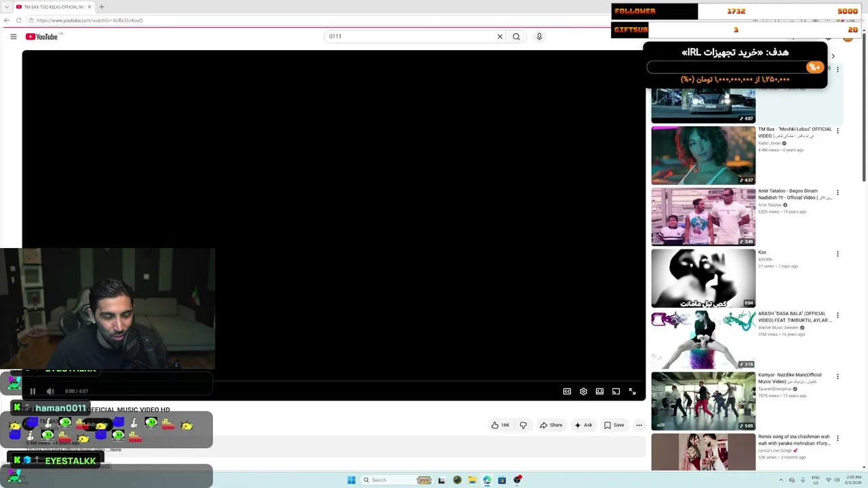
Task: Start voice search with the microphone
Action: [x=539, y=37]
